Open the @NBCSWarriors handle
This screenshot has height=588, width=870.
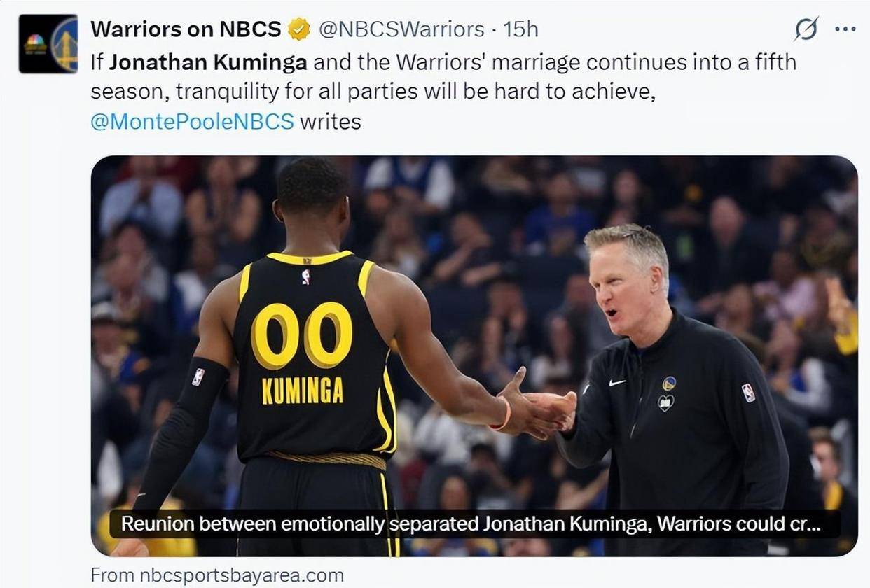click(401, 29)
